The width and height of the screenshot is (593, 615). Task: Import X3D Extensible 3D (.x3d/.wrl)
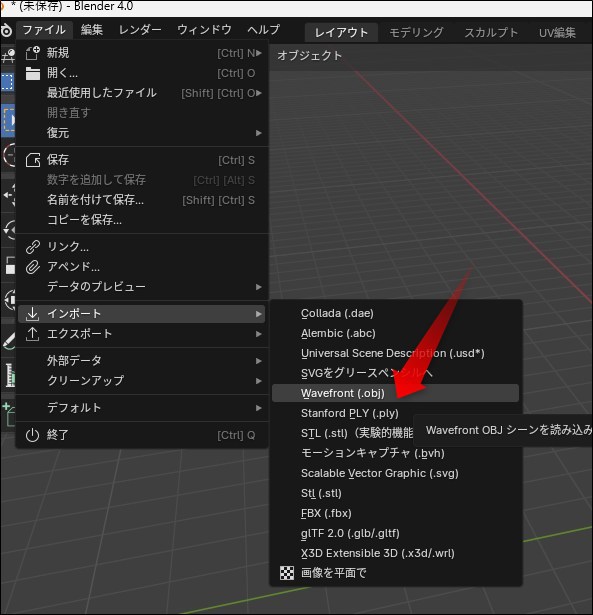click(x=395, y=553)
